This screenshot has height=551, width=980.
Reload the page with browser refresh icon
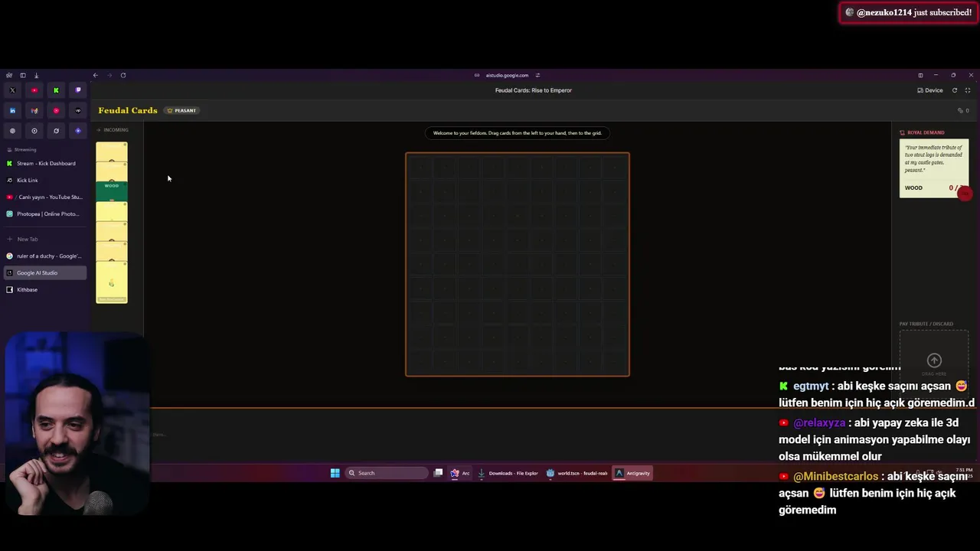click(123, 75)
